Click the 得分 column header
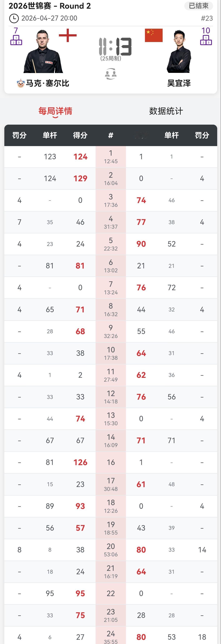The width and height of the screenshot is (221, 644). (x=80, y=135)
